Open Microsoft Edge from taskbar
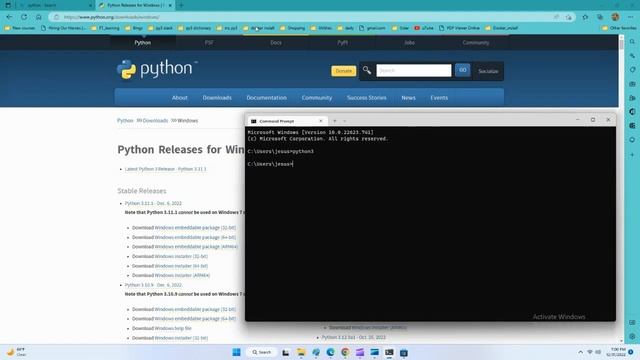The width and height of the screenshot is (640, 360). [x=330, y=352]
